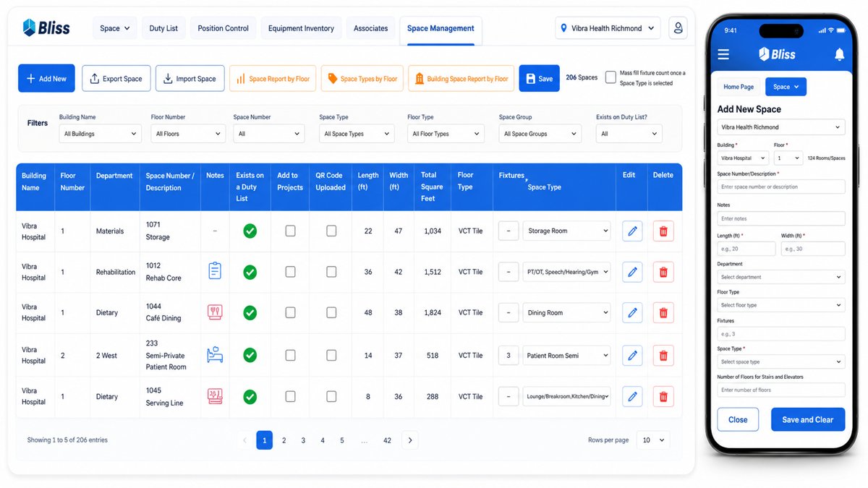This screenshot has height=488, width=868.
Task: Open the notes clipboard icon for 1012 Rehab Core
Action: (x=215, y=271)
